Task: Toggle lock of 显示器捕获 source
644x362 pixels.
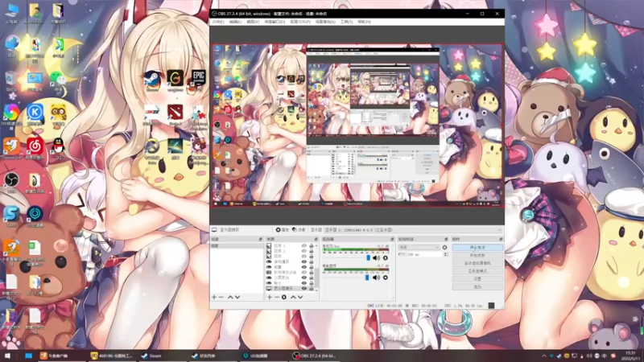Action: (312, 288)
